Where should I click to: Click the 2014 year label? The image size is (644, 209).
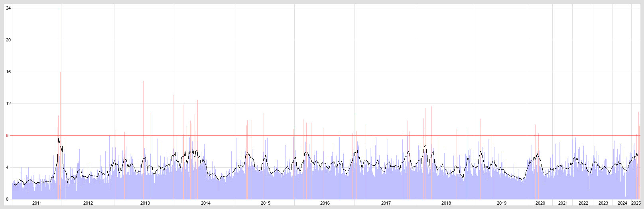[x=206, y=203]
